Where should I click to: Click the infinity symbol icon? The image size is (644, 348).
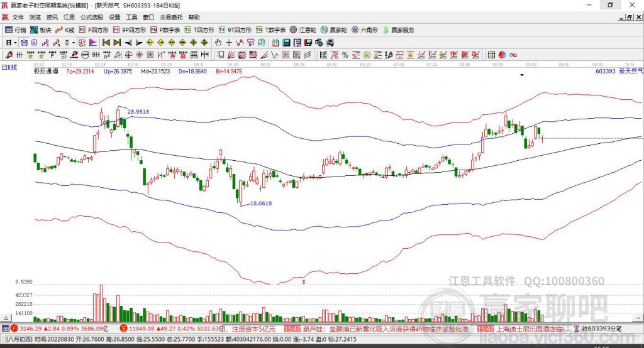click(513, 55)
